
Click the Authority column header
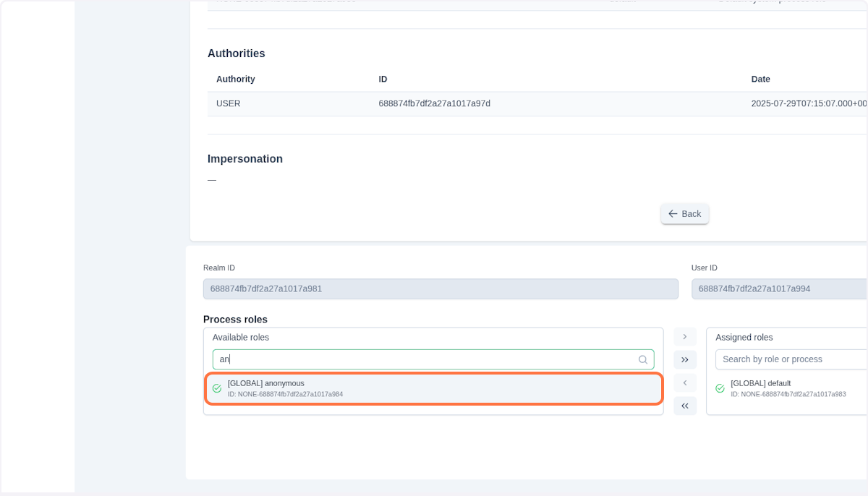pos(235,79)
